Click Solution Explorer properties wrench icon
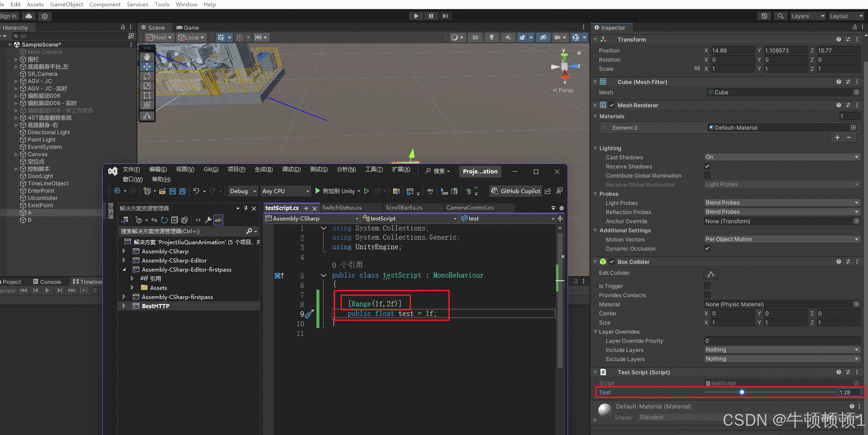 point(208,220)
